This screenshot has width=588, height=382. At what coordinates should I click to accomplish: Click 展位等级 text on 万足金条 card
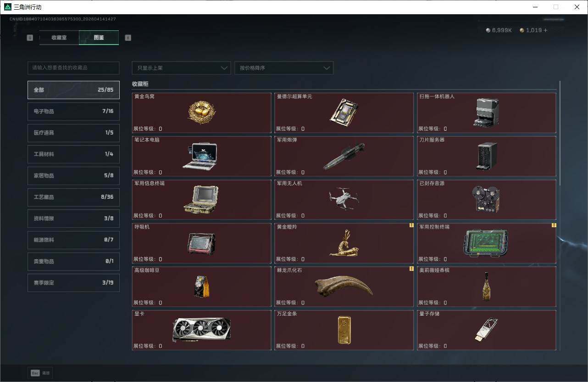[x=290, y=346]
